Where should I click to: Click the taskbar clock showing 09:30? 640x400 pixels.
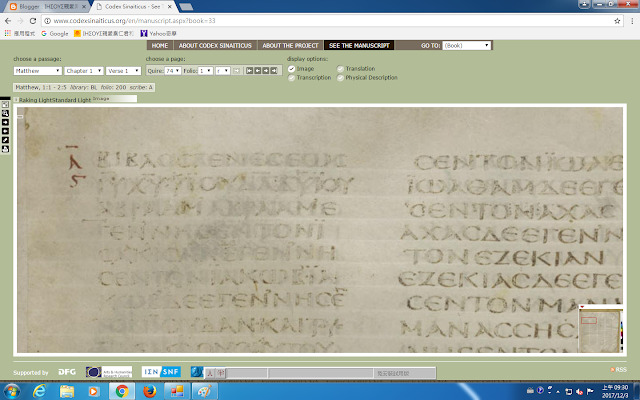pos(615,391)
